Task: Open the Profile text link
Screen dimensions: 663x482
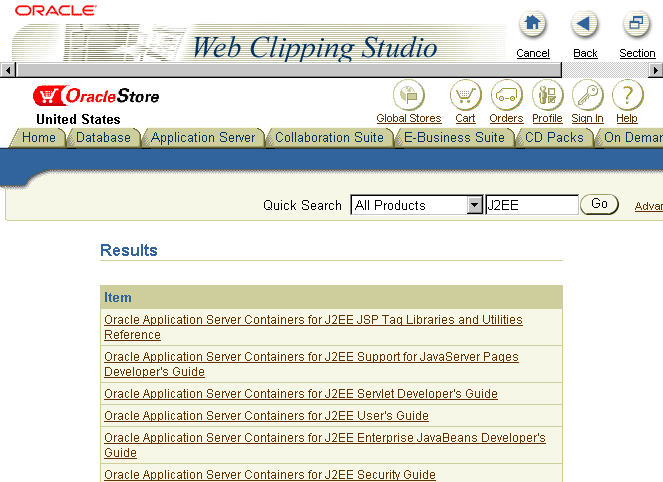Action: (x=547, y=118)
